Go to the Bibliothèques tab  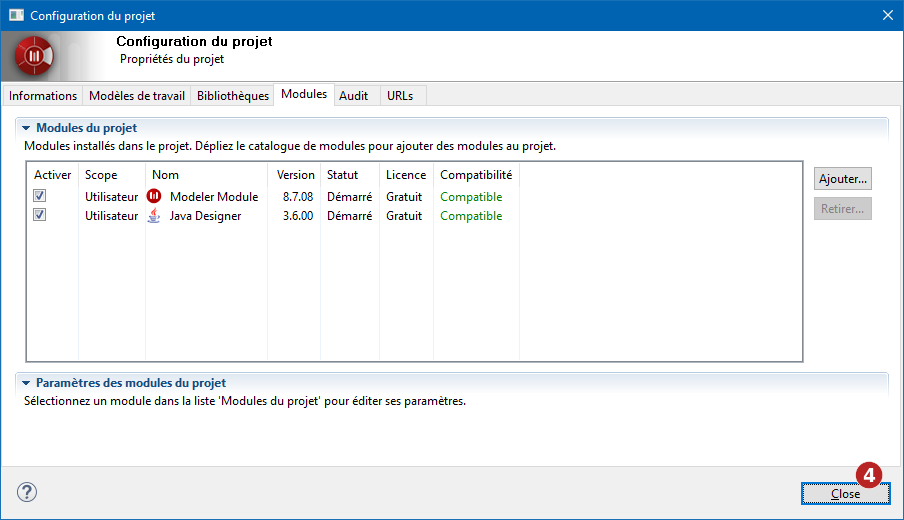click(x=233, y=96)
